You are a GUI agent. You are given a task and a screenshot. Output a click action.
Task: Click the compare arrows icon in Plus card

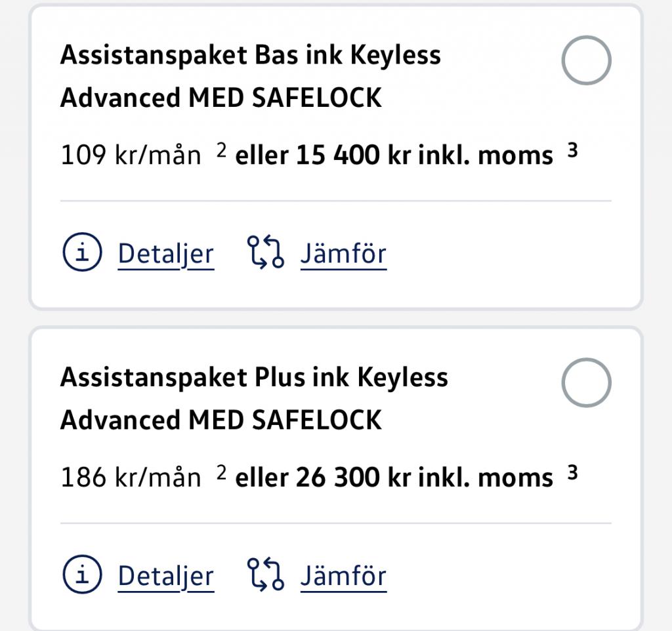pyautogui.click(x=266, y=574)
